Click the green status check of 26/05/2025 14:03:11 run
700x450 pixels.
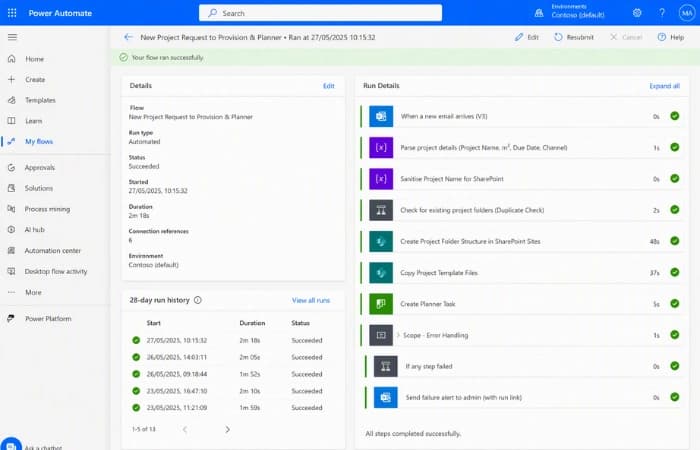136,357
